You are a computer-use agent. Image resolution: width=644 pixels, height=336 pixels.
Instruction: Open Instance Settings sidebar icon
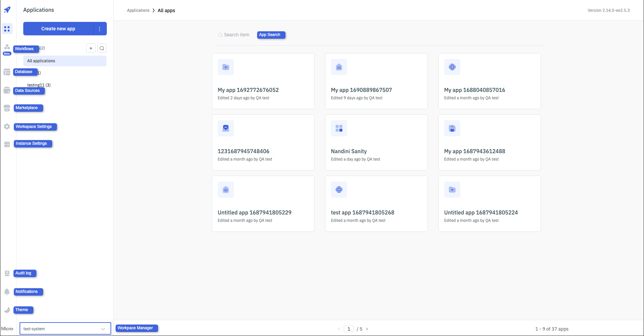click(x=7, y=144)
